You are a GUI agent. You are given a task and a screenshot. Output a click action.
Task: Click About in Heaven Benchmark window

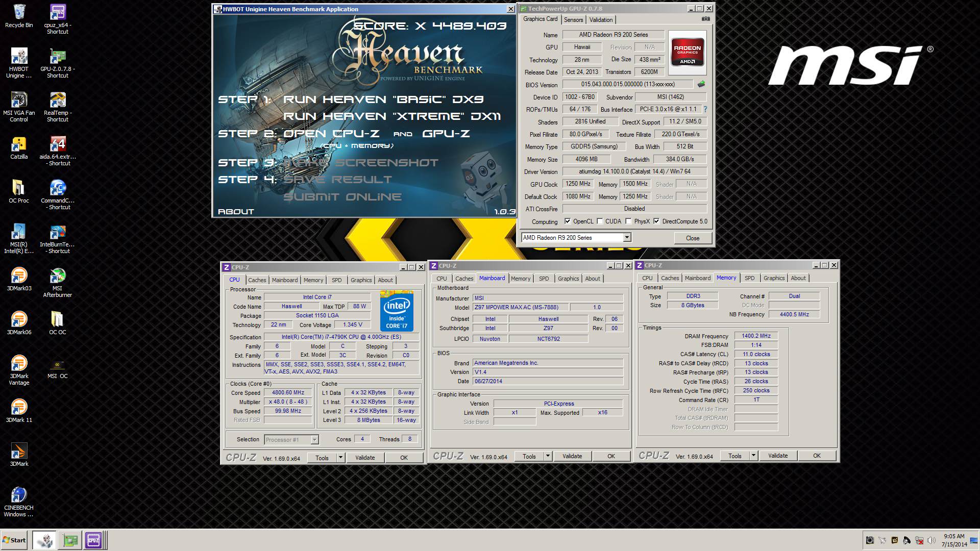click(x=236, y=211)
